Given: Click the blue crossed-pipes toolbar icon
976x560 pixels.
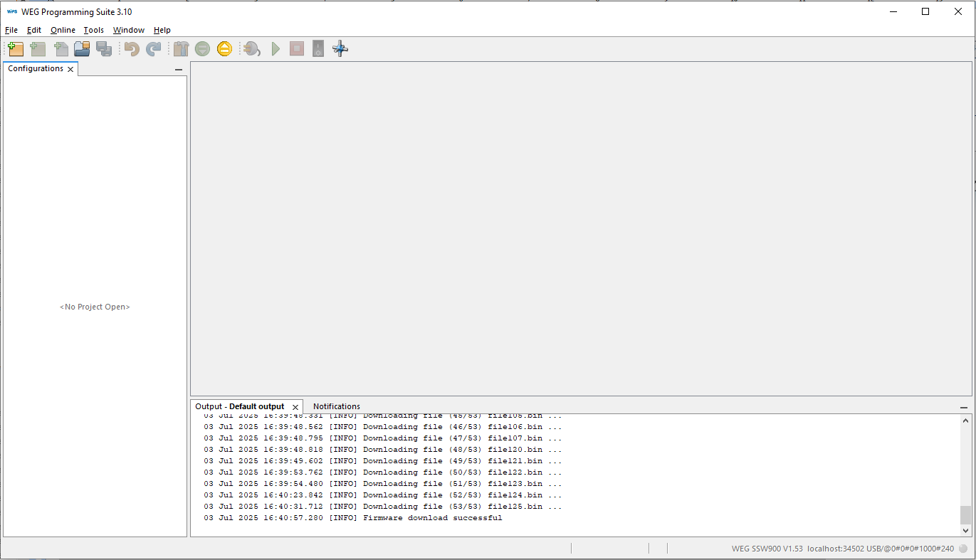Looking at the screenshot, I should pyautogui.click(x=340, y=49).
